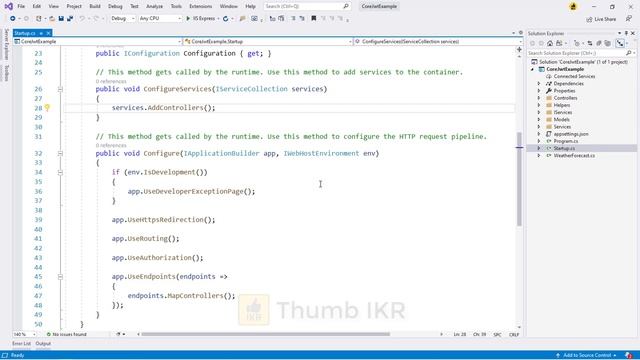Select WeatherForecast.cs in Solution Explorer

[x=574, y=156]
